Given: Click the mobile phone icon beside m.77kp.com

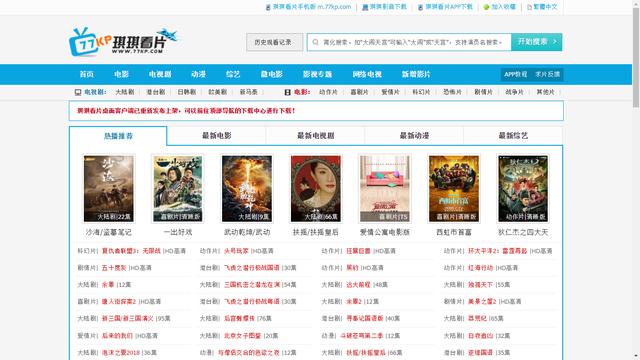Looking at the screenshot, I should coord(268,7).
